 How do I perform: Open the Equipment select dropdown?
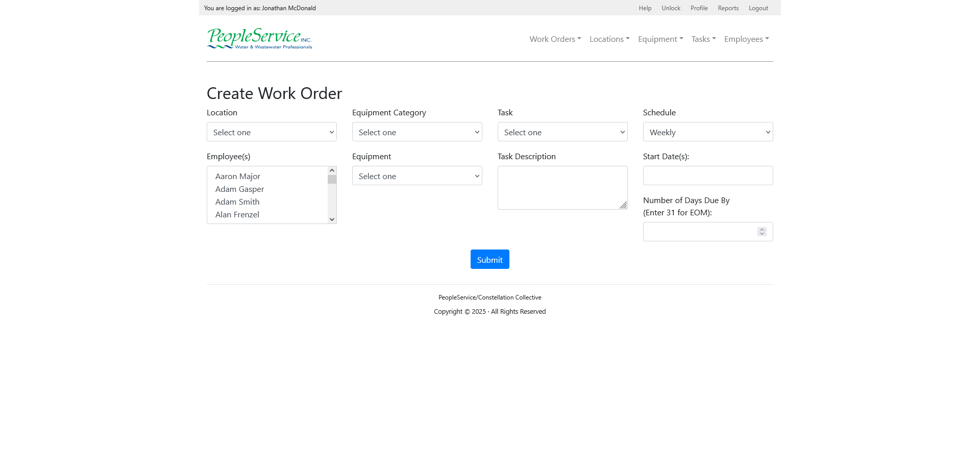[x=417, y=176]
